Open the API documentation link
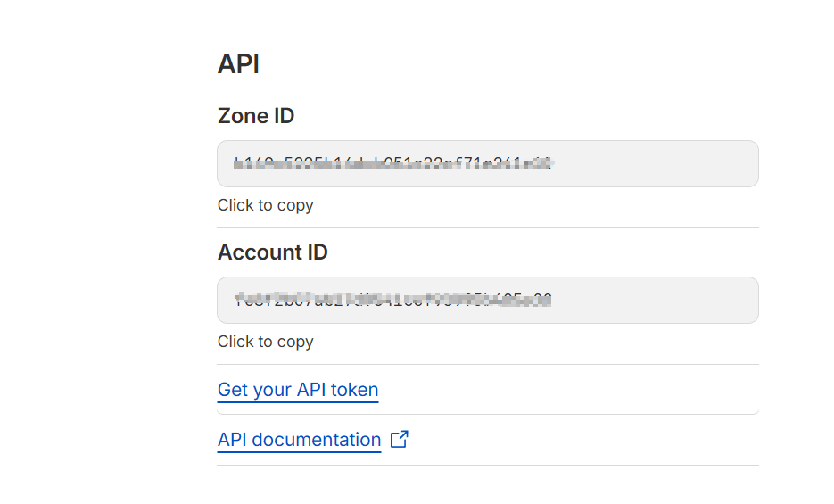The height and width of the screenshot is (504, 834). coord(299,440)
